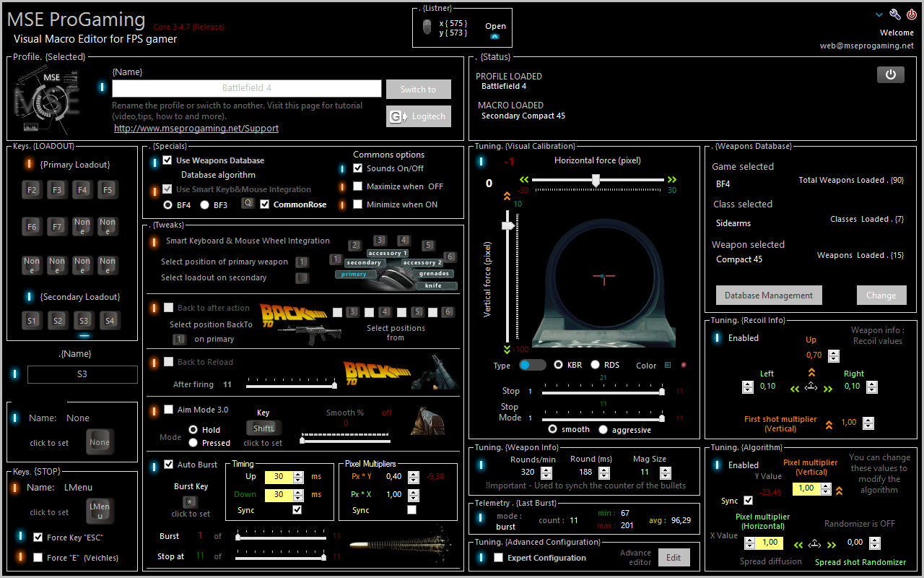Flip the Type toggle switch
Screen dimensions: 924x578
click(x=533, y=365)
